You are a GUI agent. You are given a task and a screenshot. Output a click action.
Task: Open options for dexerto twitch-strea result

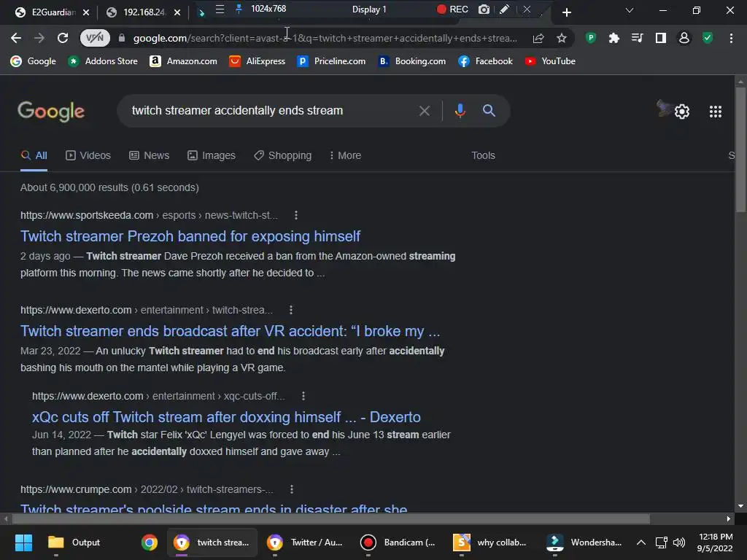(290, 310)
